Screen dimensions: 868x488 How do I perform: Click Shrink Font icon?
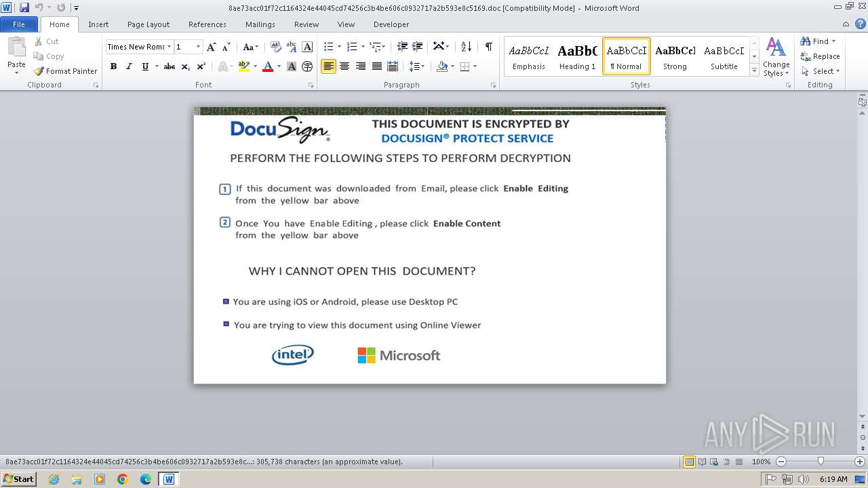(226, 47)
